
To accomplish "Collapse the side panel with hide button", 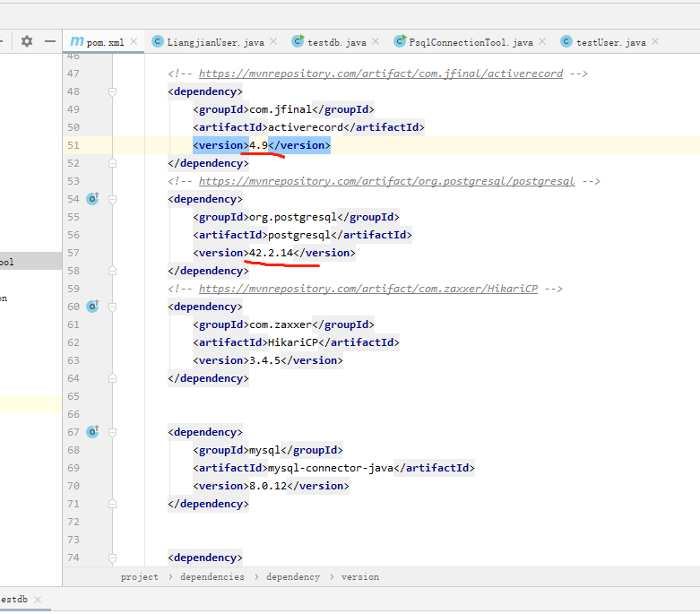I will coord(50,41).
